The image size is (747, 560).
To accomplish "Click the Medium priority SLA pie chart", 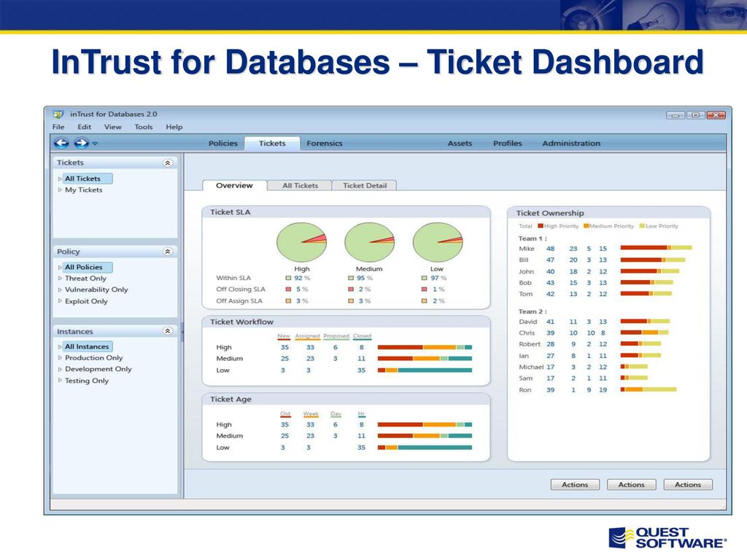I will [370, 242].
